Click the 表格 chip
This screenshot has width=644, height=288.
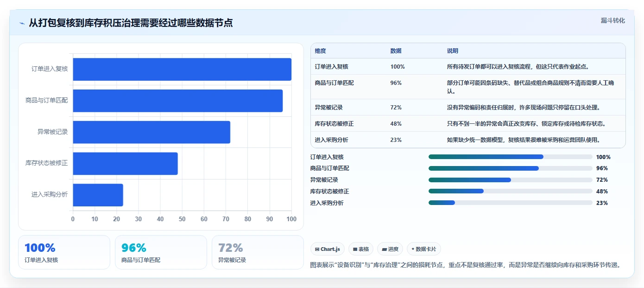[361, 249]
